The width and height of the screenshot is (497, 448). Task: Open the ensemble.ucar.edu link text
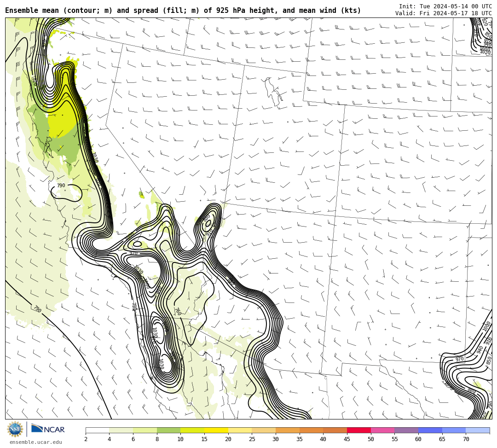point(36,442)
